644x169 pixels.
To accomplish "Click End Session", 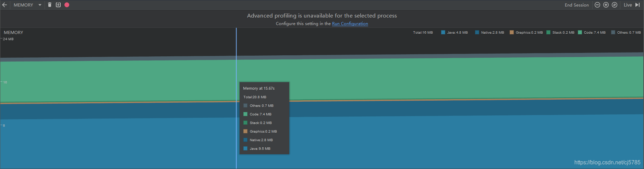I will [x=577, y=5].
